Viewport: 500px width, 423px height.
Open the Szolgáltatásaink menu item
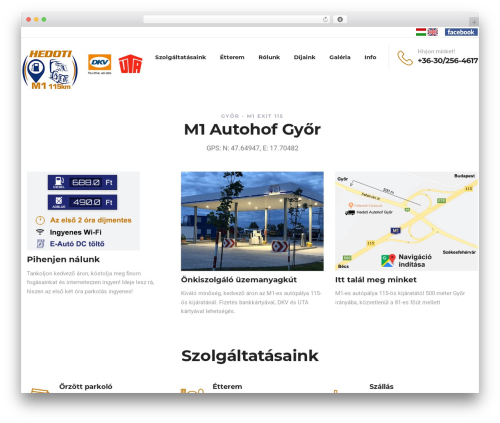tap(180, 57)
